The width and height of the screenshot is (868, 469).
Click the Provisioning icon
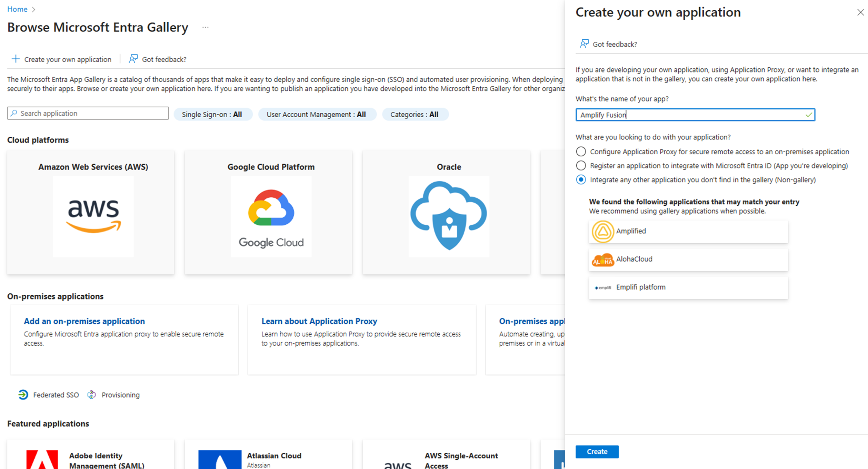pos(91,394)
